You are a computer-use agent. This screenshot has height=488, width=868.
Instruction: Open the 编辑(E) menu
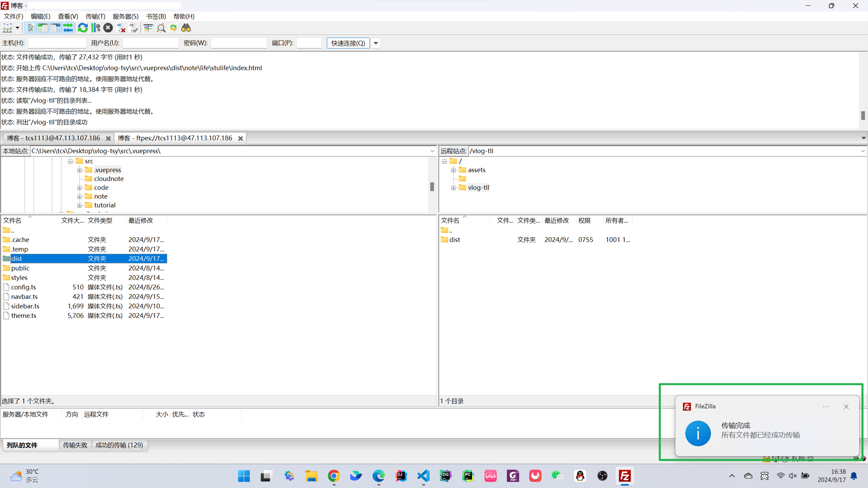click(x=40, y=16)
